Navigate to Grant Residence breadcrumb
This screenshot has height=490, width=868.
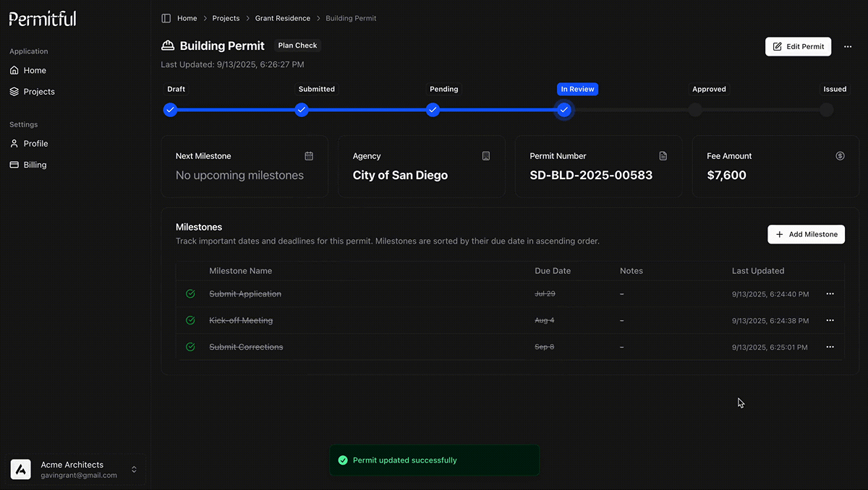[282, 18]
